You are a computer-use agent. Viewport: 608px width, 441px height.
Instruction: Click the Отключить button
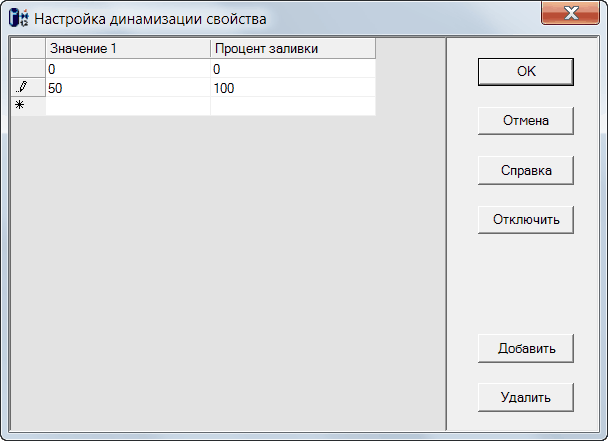pyautogui.click(x=525, y=220)
